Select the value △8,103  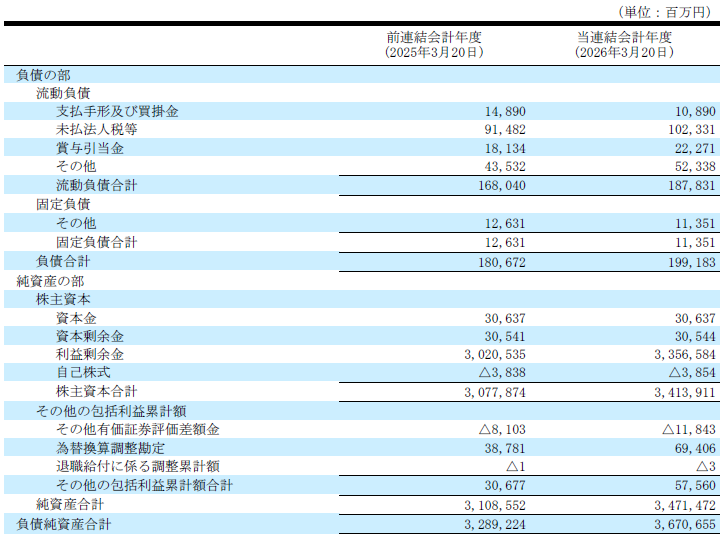(502, 430)
